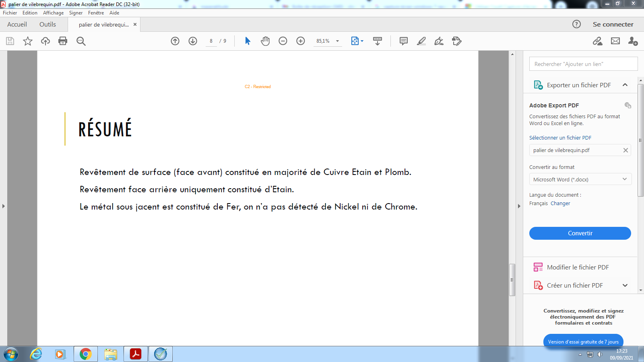Screen dimensions: 644x362
Task: Expand the Créer un fichier PDF section
Action: 625,286
